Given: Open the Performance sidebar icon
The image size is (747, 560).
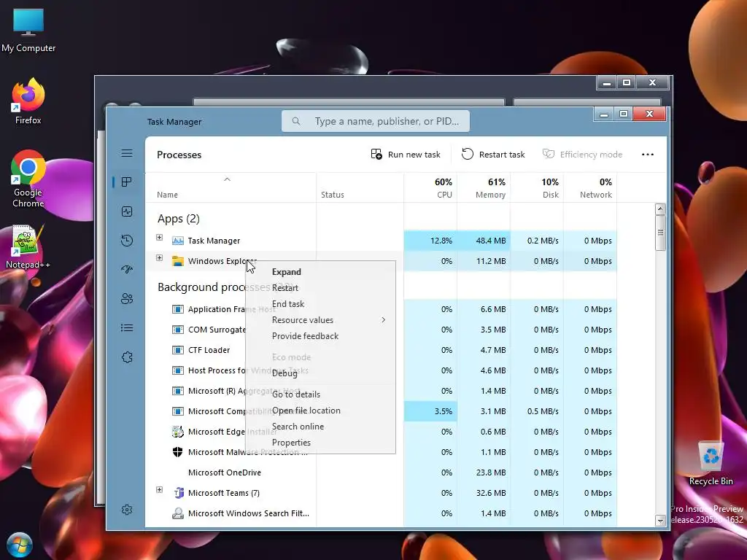Looking at the screenshot, I should 127,211.
